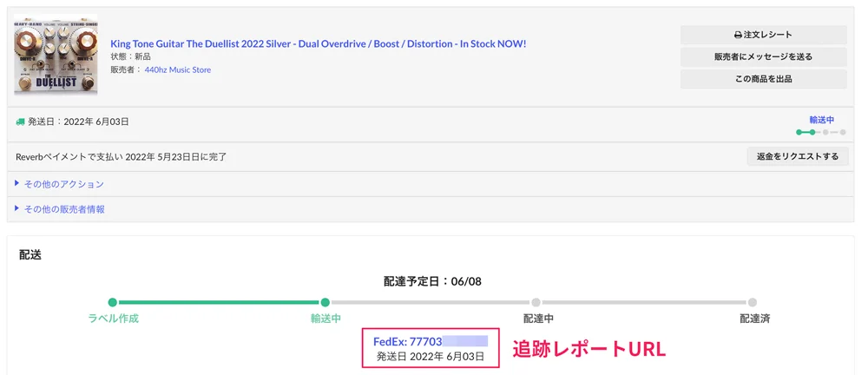Click the green truck icon beside 発送日
Viewport: 868px width, 375px height.
(x=21, y=122)
